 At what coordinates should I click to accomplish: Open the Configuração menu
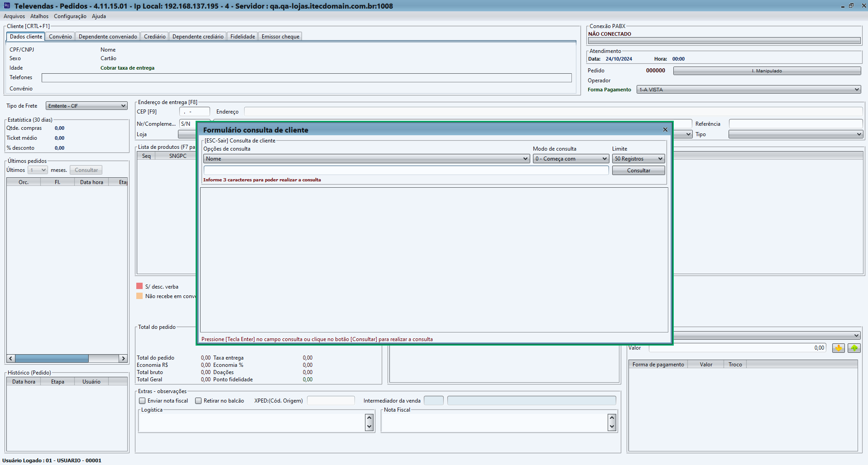(70, 16)
